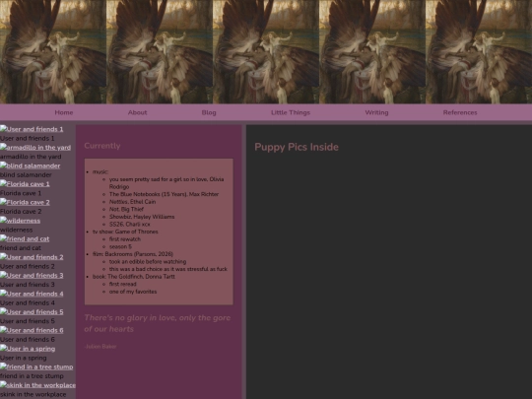Click the 'Puppy Pics Inside' heading
The height and width of the screenshot is (399, 532).
click(297, 147)
